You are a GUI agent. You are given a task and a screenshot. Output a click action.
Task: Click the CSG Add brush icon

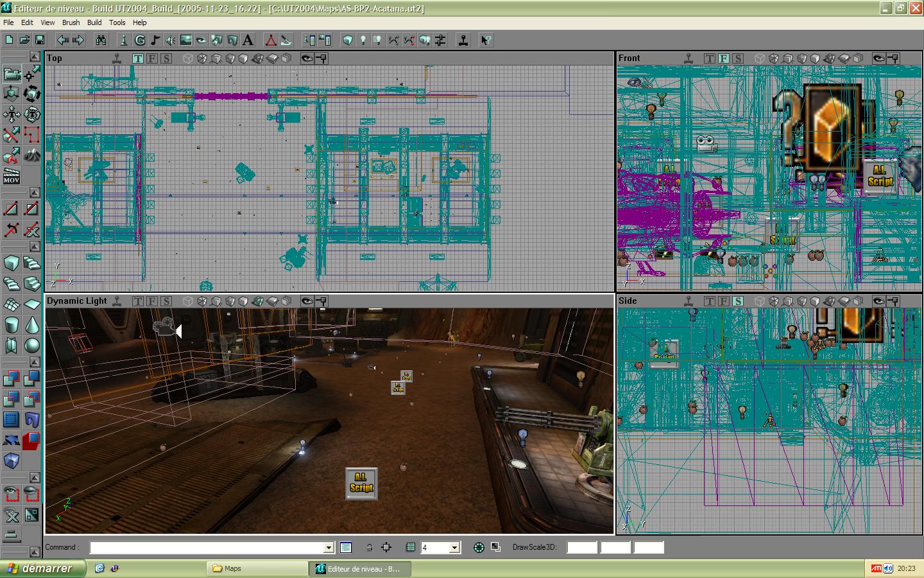click(x=12, y=379)
